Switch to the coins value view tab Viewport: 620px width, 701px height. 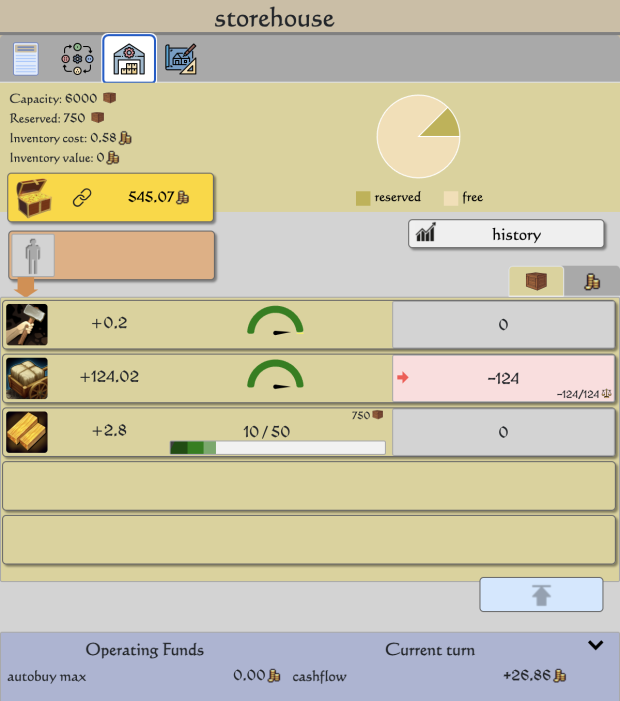(x=592, y=281)
